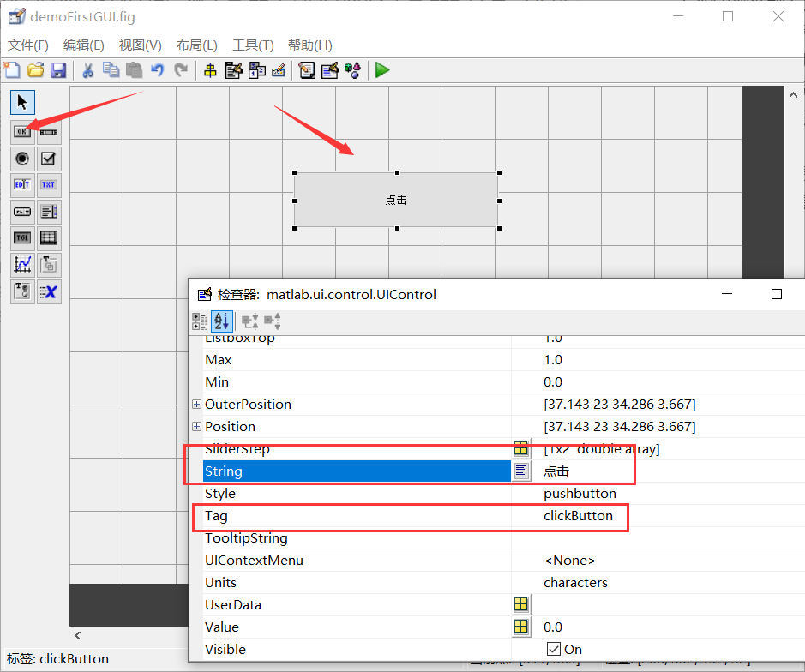The image size is (805, 672).
Task: Toggle the Visible On checkbox
Action: coord(554,649)
